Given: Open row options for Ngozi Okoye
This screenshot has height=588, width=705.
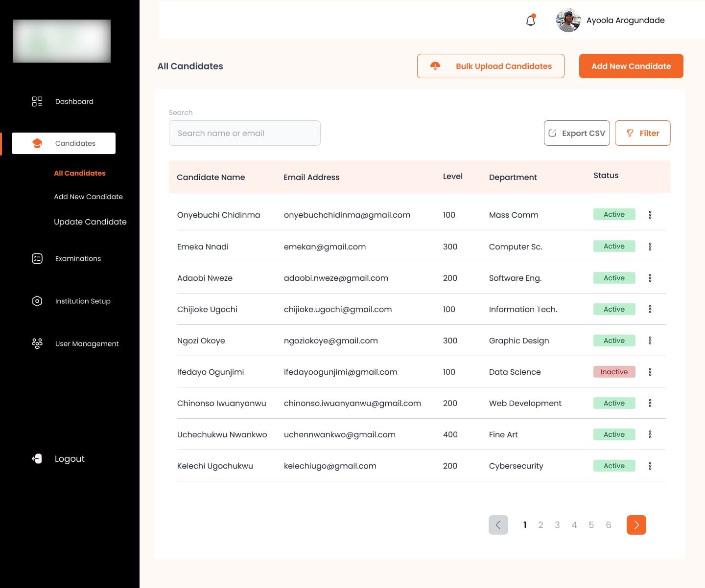Looking at the screenshot, I should click(x=650, y=340).
